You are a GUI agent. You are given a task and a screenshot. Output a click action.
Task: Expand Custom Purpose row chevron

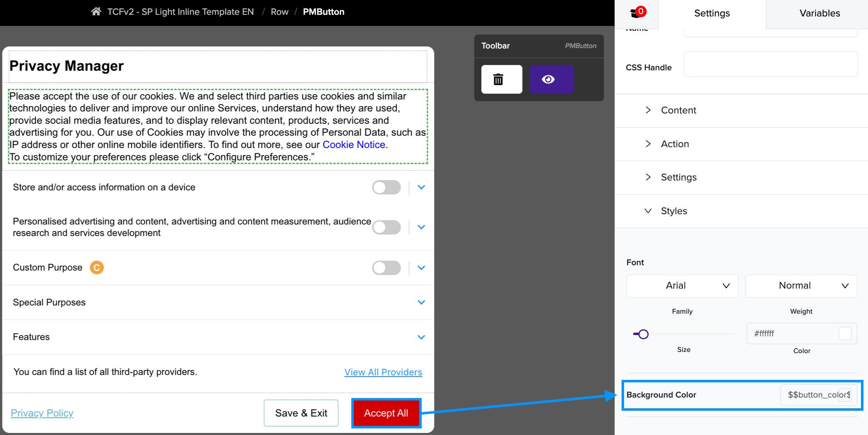[x=421, y=268]
